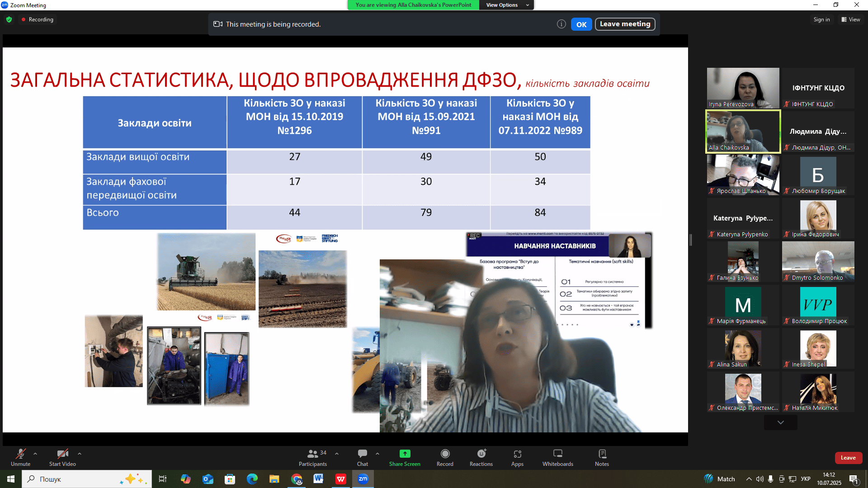Screen dimensions: 868x488
Task: Open the Reactions menu
Action: [x=481, y=457]
